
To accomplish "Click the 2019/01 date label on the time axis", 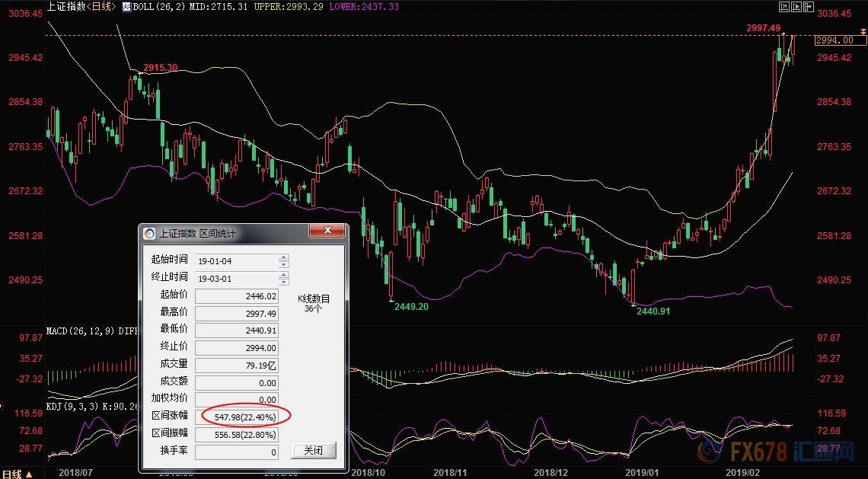I will click(642, 473).
